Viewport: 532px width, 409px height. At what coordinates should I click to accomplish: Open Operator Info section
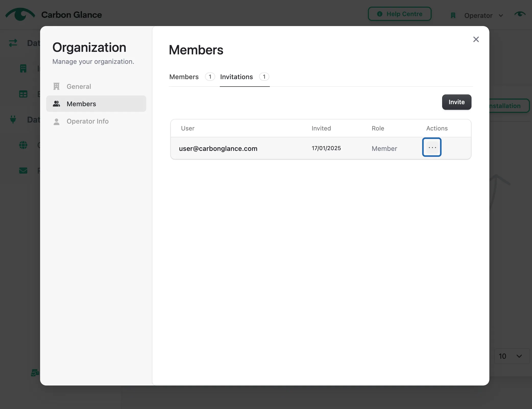point(96,121)
